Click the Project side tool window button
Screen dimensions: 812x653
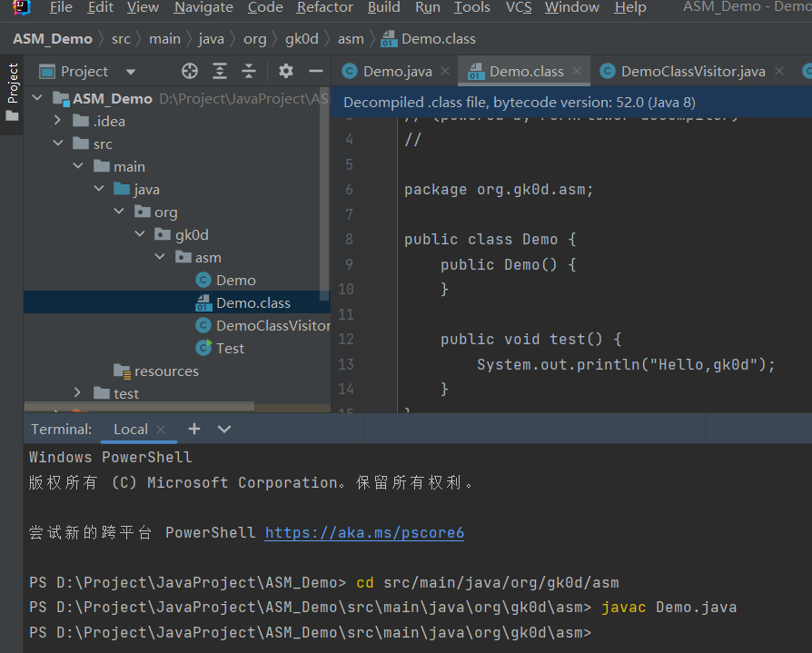click(x=12, y=92)
